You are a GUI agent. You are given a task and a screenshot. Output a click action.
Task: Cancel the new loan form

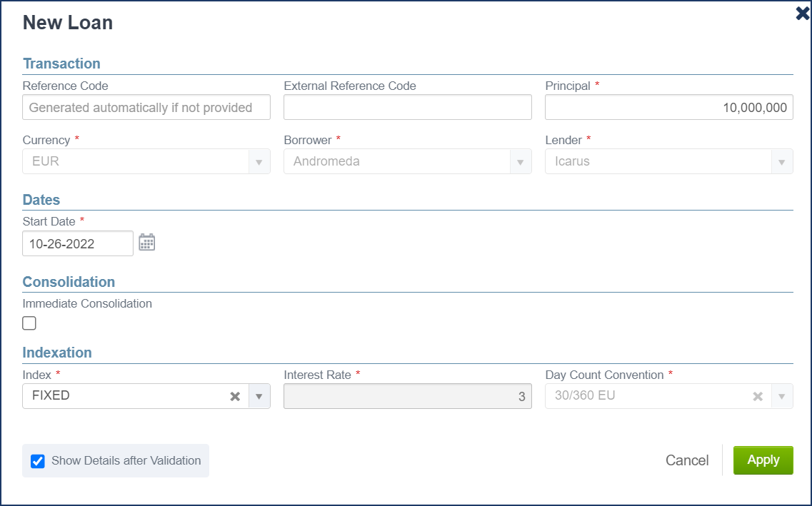tap(687, 460)
